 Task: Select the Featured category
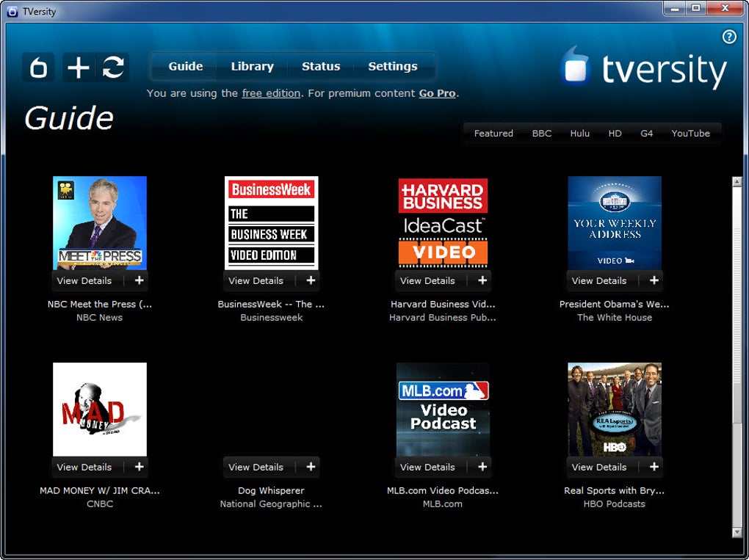pyautogui.click(x=493, y=133)
